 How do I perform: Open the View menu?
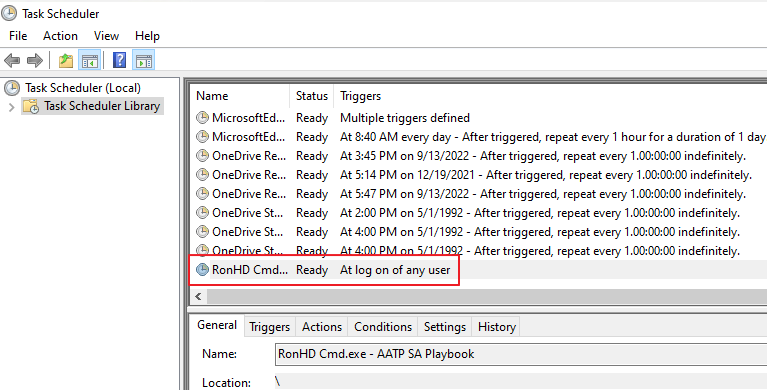[x=106, y=36]
